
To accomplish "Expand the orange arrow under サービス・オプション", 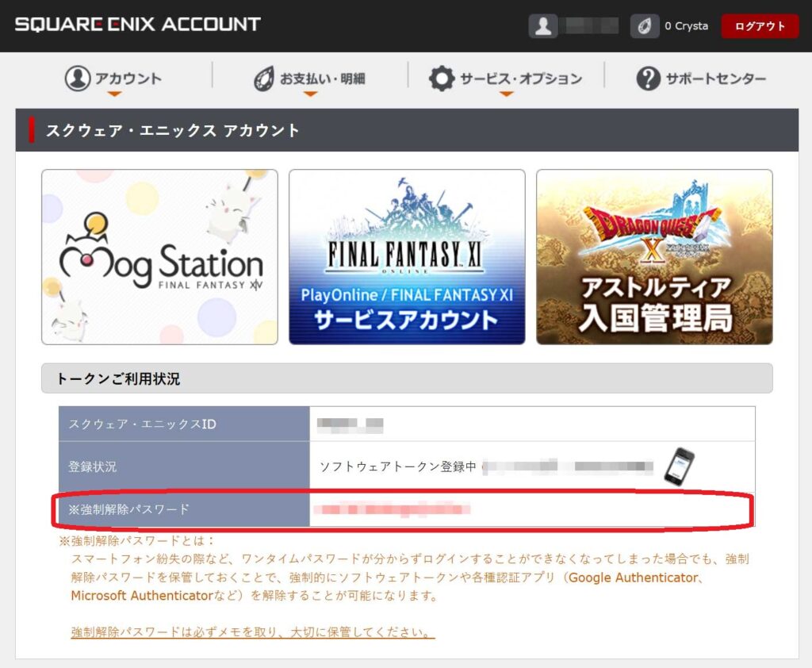I will pos(506,94).
